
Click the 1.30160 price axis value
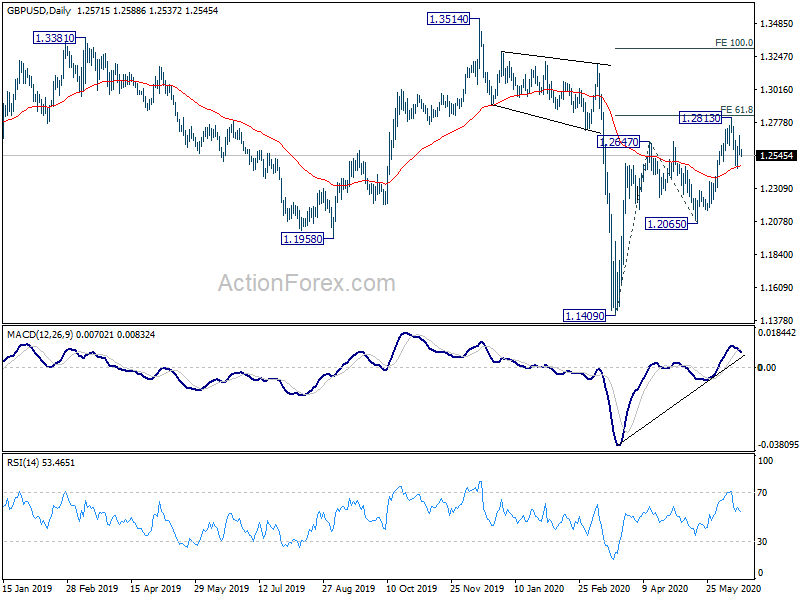pos(777,90)
